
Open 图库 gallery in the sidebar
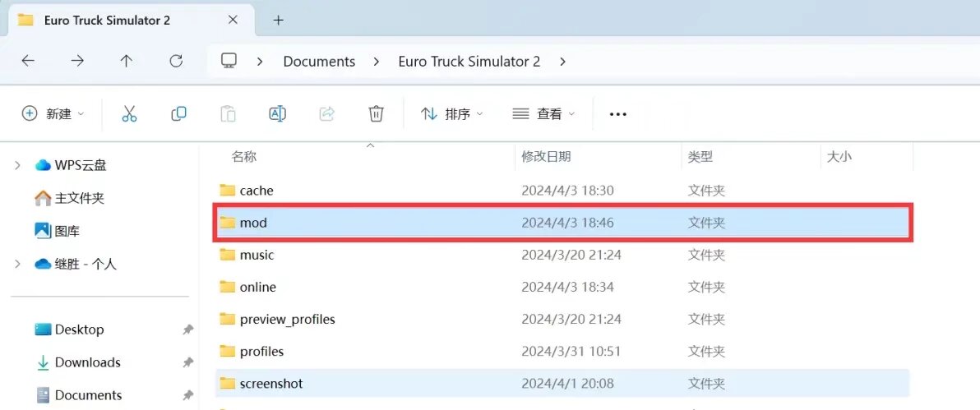(57, 231)
